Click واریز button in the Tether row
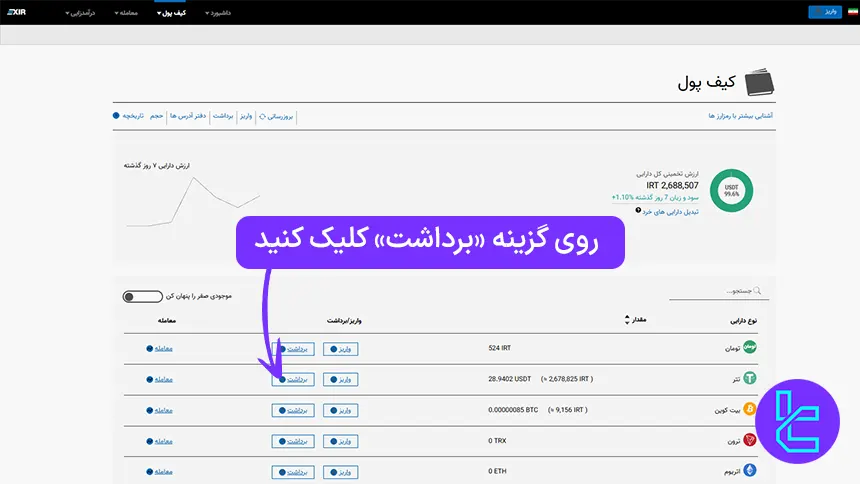This screenshot has height=484, width=860. coord(341,379)
